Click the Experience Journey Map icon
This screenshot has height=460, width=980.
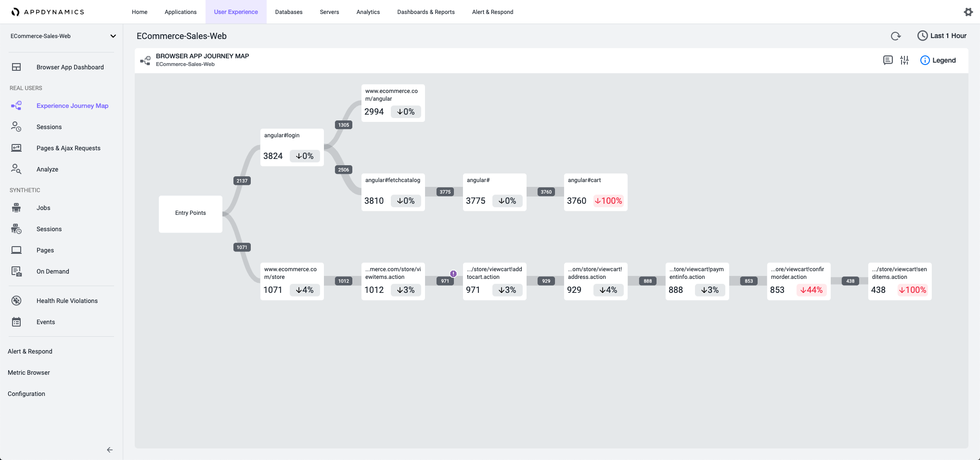(16, 105)
